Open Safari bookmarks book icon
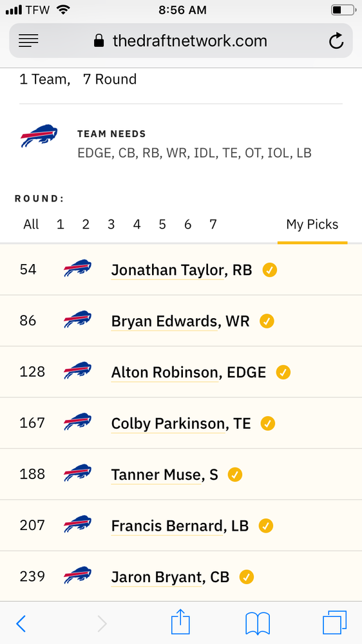The height and width of the screenshot is (644, 362). point(258,623)
